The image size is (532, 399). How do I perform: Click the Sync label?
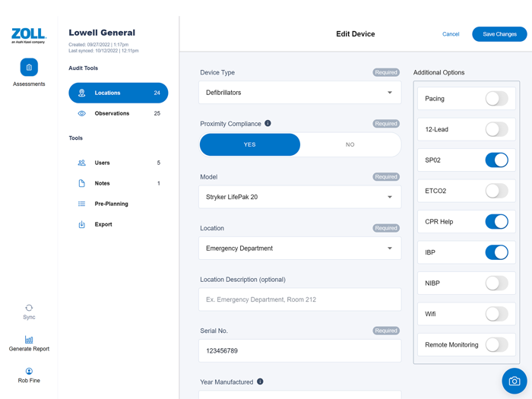click(x=29, y=317)
